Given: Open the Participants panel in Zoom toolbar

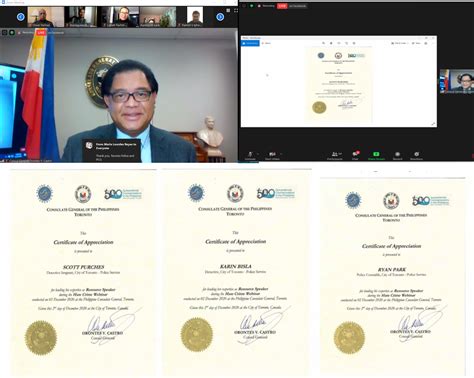Looking at the screenshot, I should coord(334,156).
